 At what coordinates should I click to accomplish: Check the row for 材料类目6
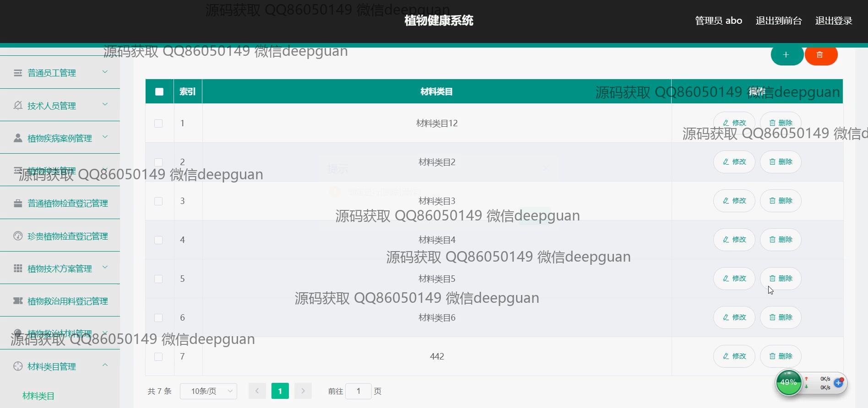coord(158,318)
